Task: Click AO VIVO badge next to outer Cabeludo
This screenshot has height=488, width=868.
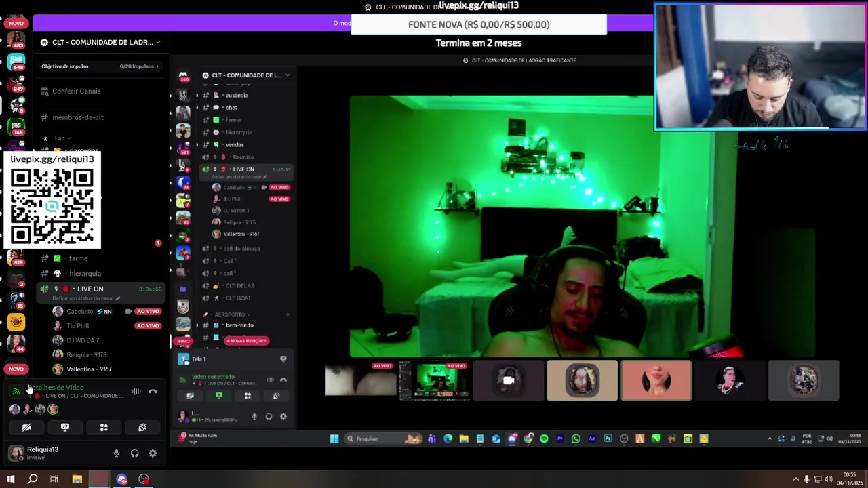Action: click(147, 312)
